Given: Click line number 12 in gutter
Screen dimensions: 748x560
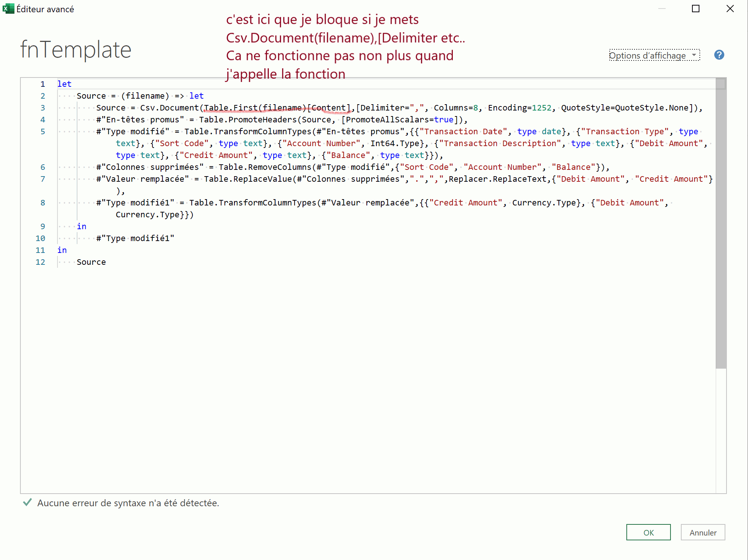Looking at the screenshot, I should (x=40, y=262).
